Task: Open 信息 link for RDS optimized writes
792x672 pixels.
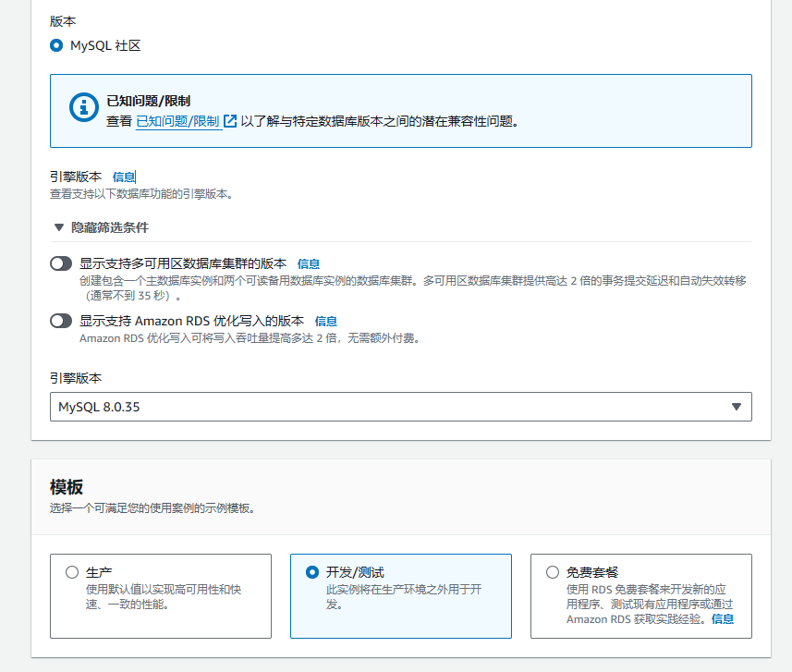Action: coord(326,321)
